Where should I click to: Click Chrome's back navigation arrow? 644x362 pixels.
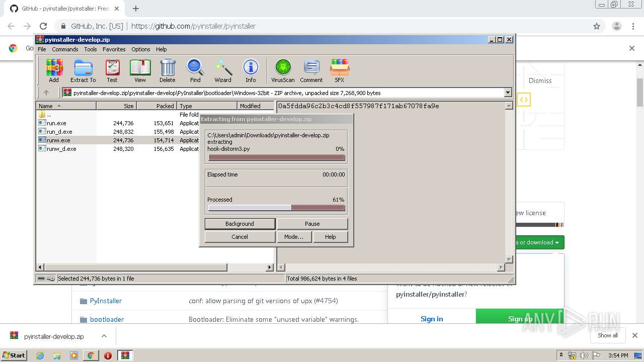click(11, 26)
